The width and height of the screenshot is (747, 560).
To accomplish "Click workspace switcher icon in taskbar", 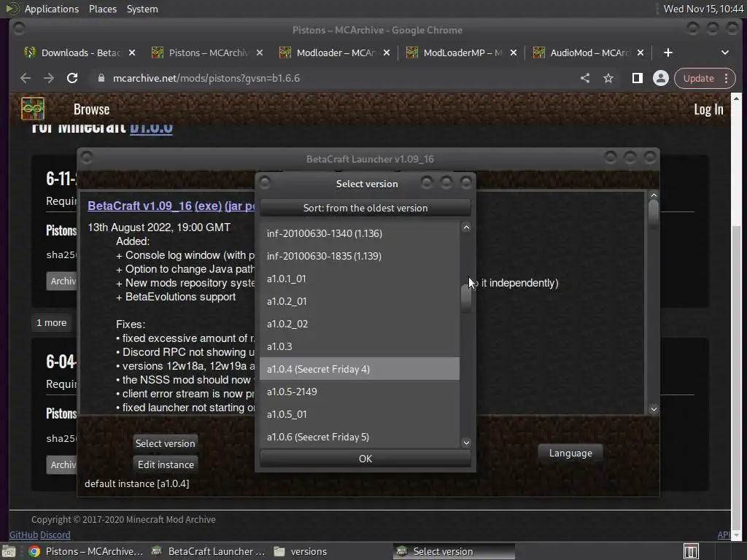I will pyautogui.click(x=691, y=551).
